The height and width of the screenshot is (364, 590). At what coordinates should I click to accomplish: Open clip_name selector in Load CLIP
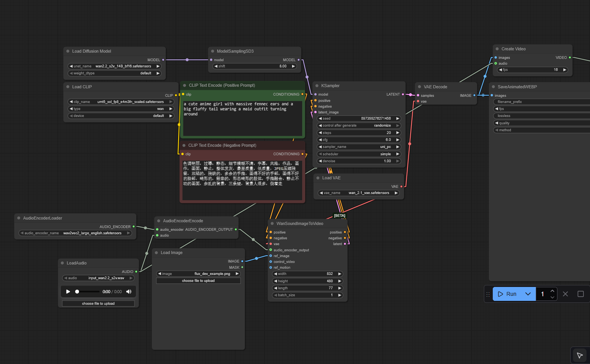[121, 102]
